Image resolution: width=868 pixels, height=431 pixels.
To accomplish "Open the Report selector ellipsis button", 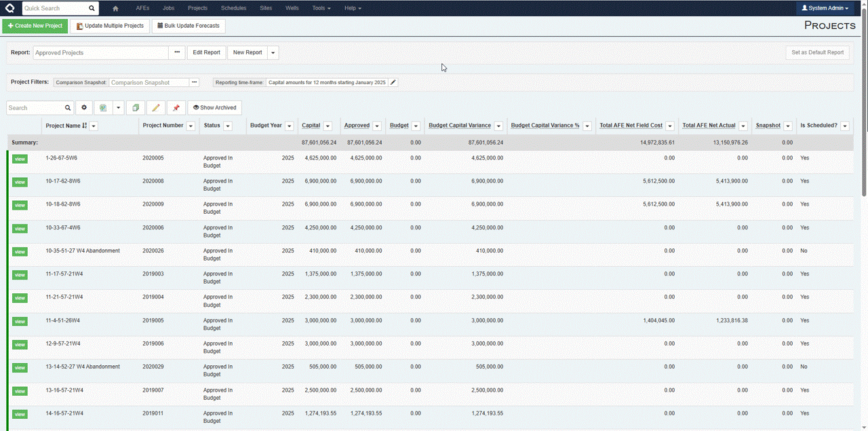I will [177, 52].
